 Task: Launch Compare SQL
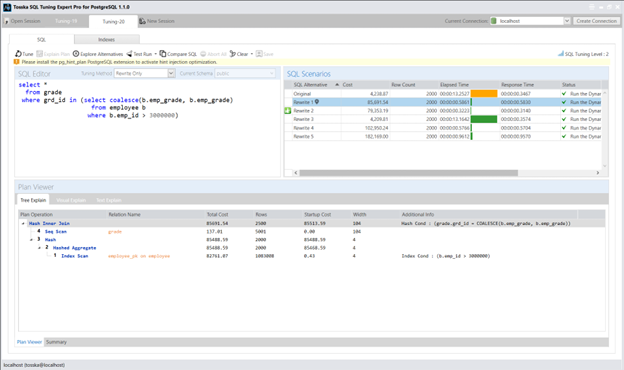[178, 54]
